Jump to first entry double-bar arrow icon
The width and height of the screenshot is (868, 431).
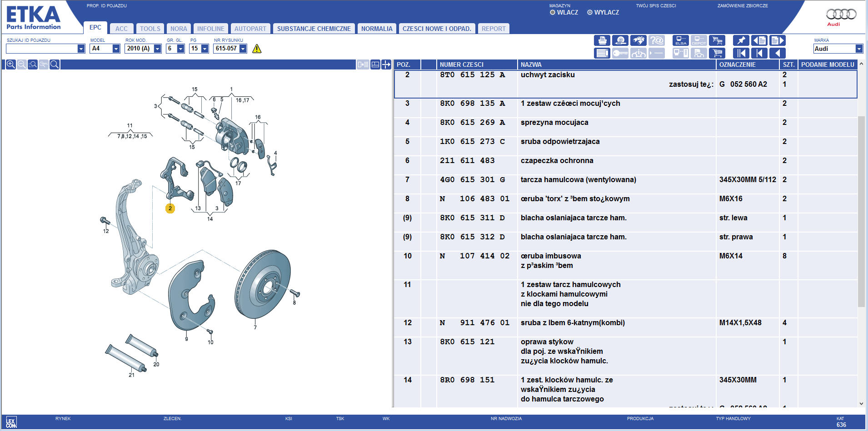pyautogui.click(x=741, y=53)
